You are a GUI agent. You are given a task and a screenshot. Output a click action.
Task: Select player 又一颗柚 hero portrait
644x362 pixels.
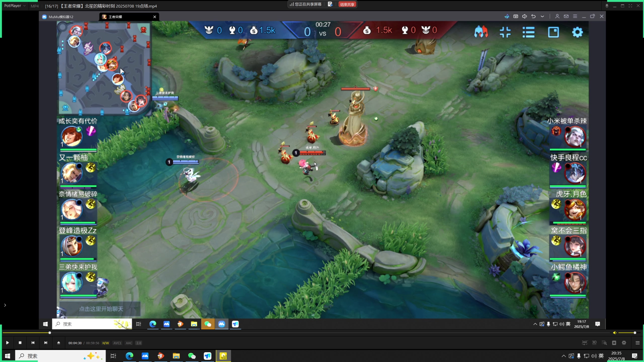tap(72, 173)
